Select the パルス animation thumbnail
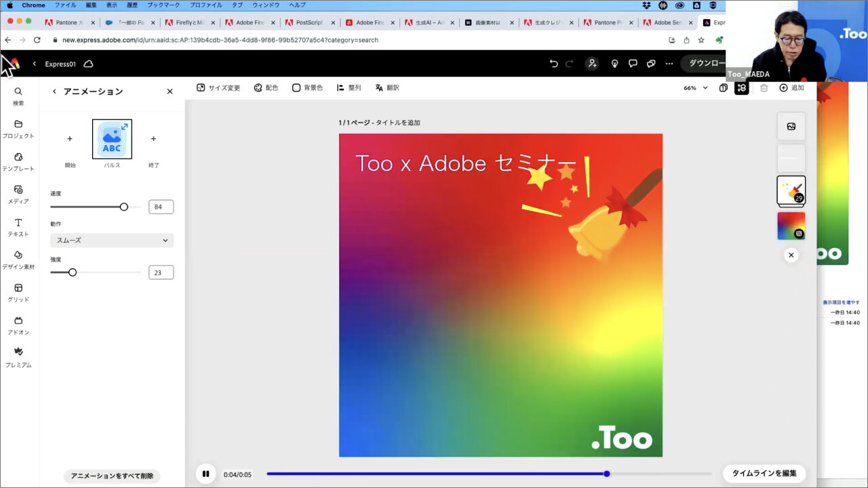868x488 pixels. pyautogui.click(x=112, y=139)
